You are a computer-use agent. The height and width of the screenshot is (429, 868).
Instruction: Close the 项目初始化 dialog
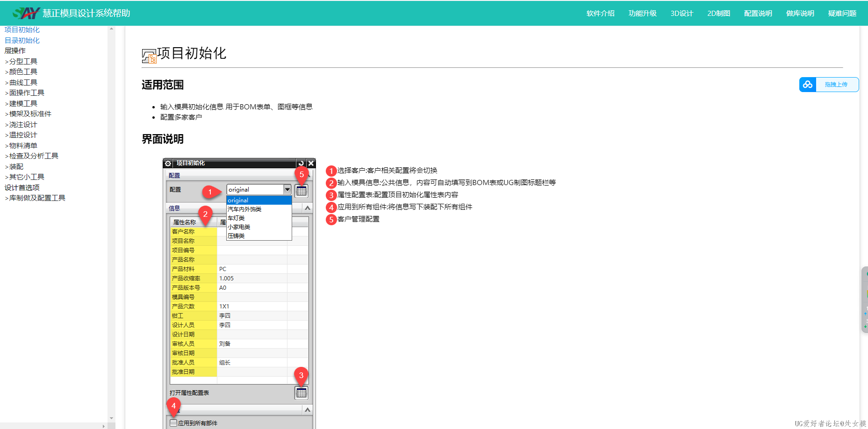311,164
